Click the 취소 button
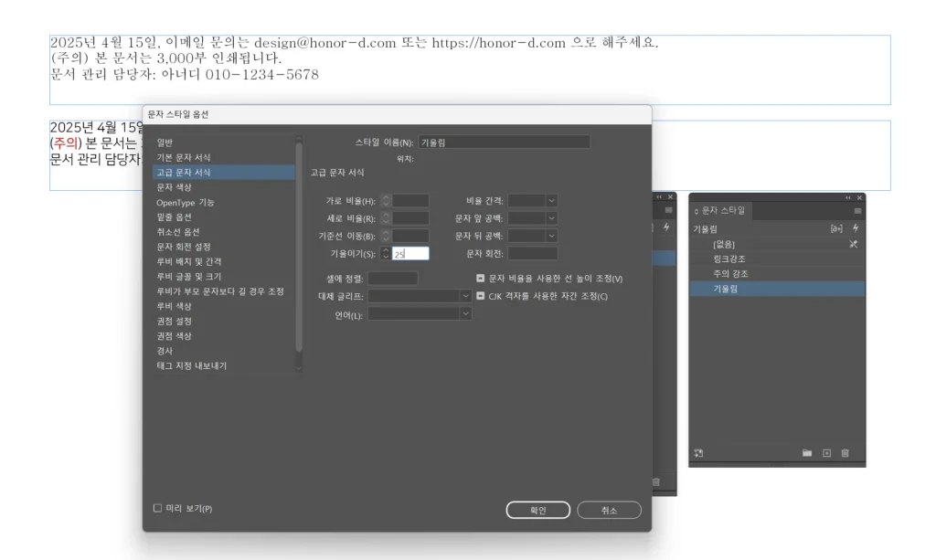Viewport: 936px width, 560px height. (x=609, y=511)
